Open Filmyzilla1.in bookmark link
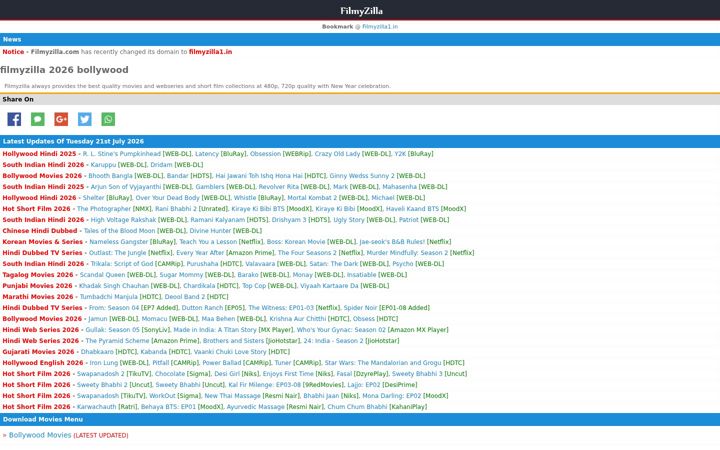This screenshot has height=450, width=720. click(x=380, y=27)
